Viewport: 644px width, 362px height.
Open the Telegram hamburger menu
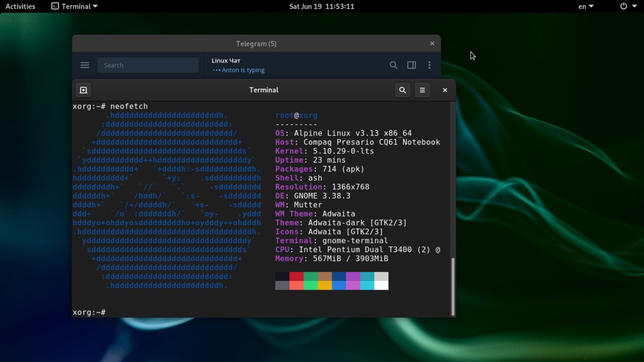(85, 65)
